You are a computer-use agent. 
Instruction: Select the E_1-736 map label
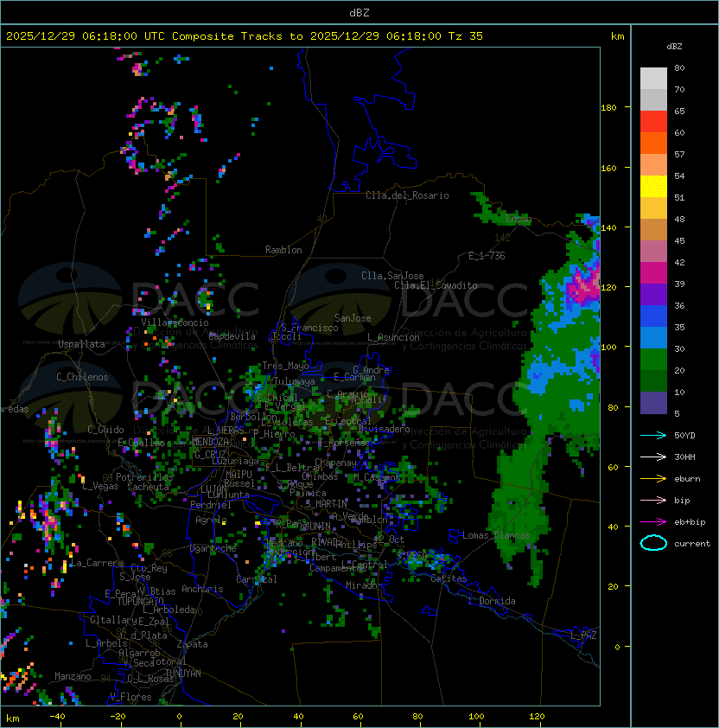point(487,256)
